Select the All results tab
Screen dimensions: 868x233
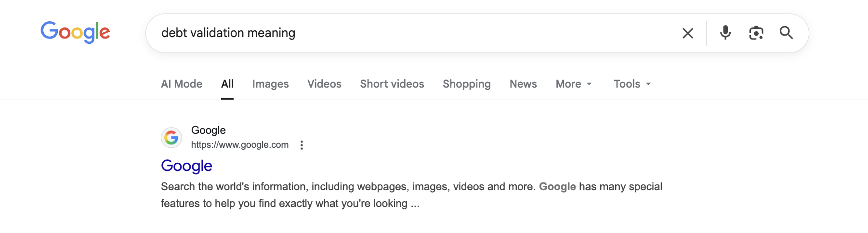pos(227,84)
